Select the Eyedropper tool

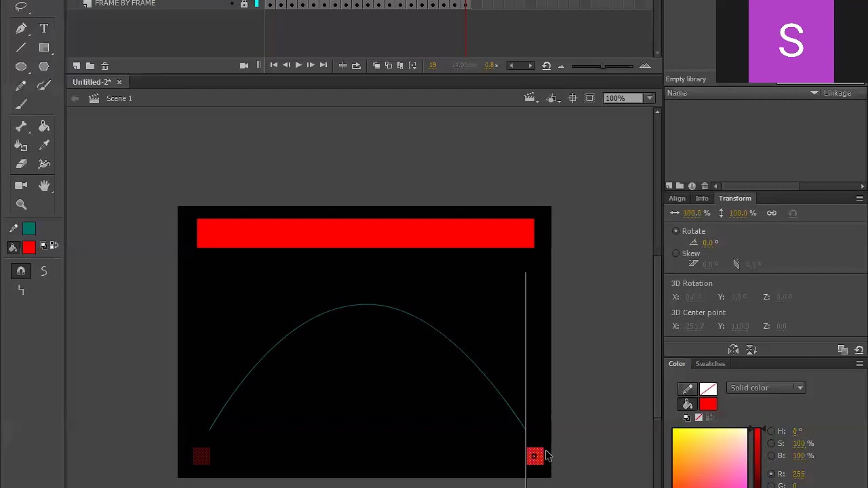click(44, 145)
